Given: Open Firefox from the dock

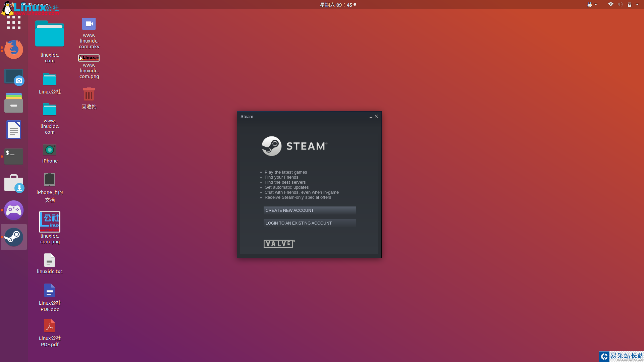Looking at the screenshot, I should coord(14,49).
